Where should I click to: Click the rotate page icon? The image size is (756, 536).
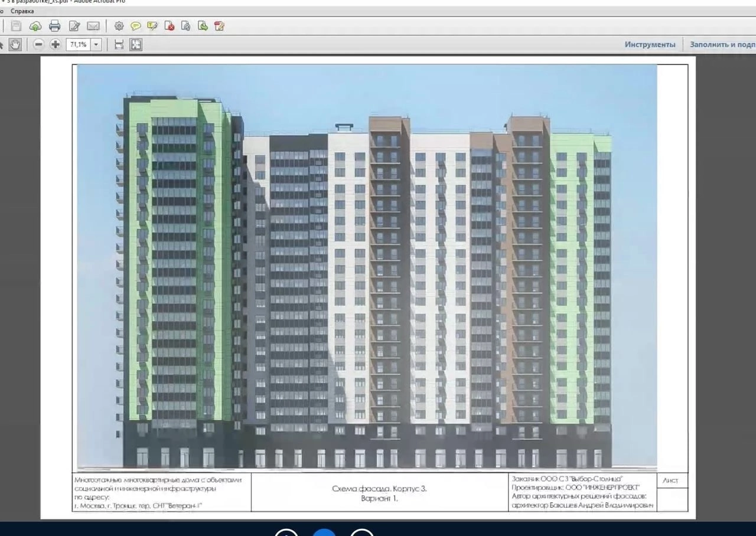pyautogui.click(x=186, y=26)
